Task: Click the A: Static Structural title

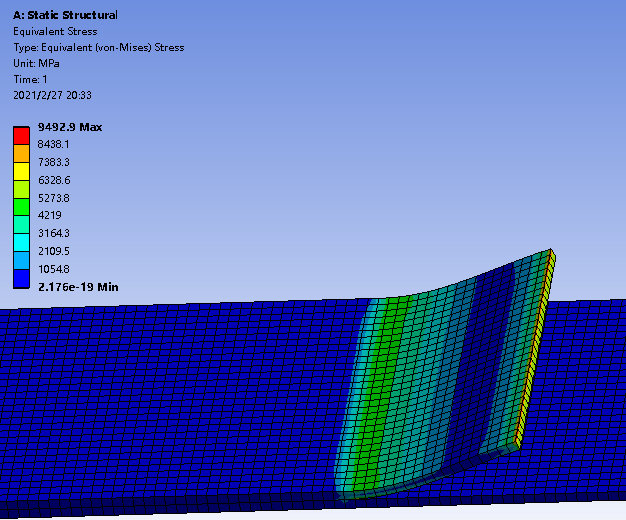Action: (x=65, y=15)
